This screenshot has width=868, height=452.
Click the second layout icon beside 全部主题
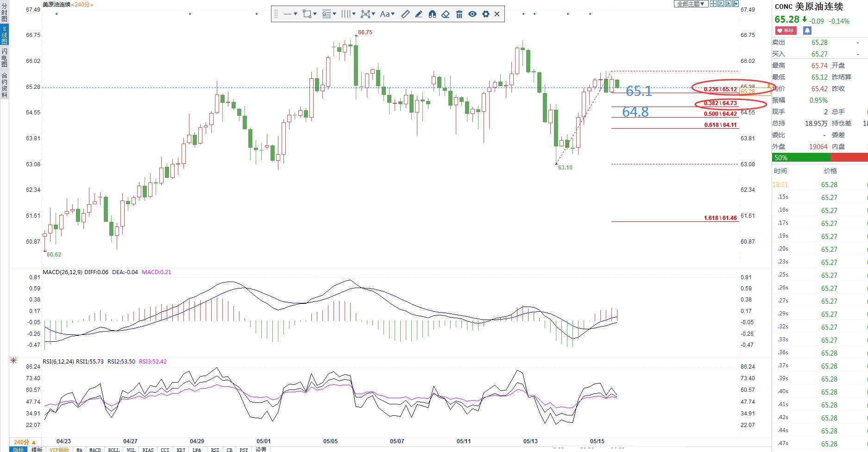720,4
